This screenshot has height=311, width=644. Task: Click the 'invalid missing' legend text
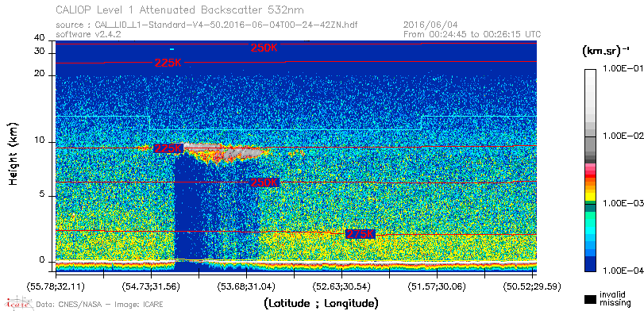tap(615, 299)
